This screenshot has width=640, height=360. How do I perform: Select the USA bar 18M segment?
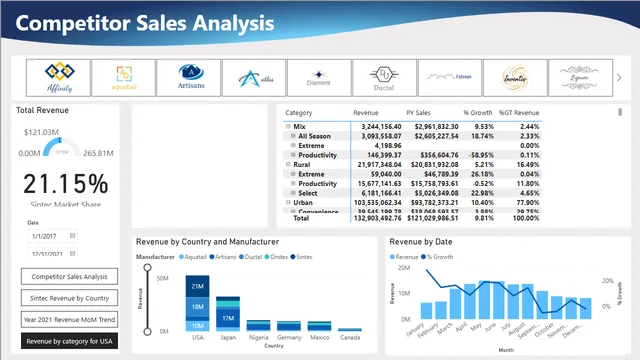pos(198,307)
